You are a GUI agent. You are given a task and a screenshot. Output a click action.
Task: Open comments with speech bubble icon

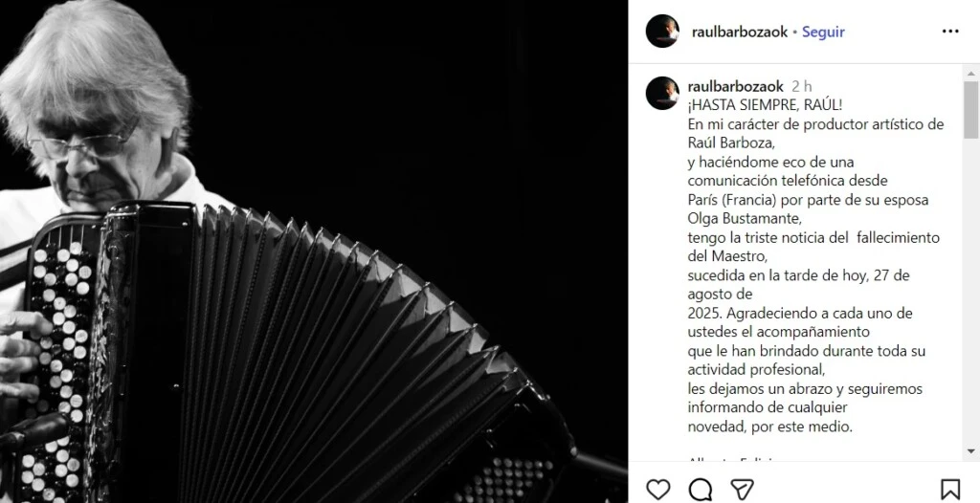700,490
